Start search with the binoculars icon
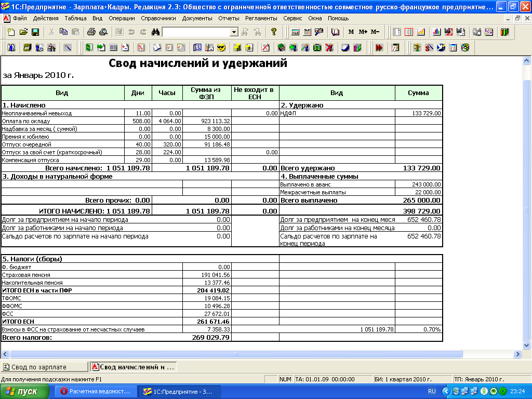The height and width of the screenshot is (399, 532). point(155,32)
